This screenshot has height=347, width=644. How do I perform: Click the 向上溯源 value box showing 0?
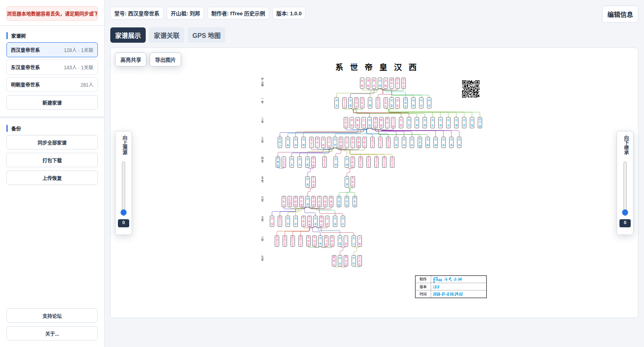(x=124, y=223)
